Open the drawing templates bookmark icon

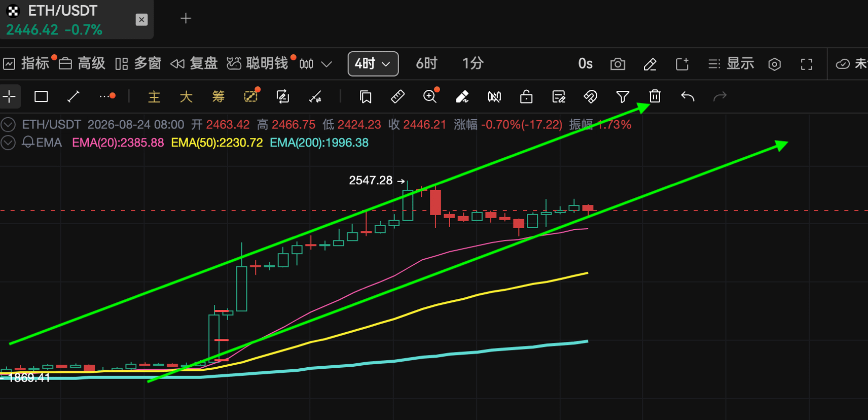pyautogui.click(x=366, y=96)
